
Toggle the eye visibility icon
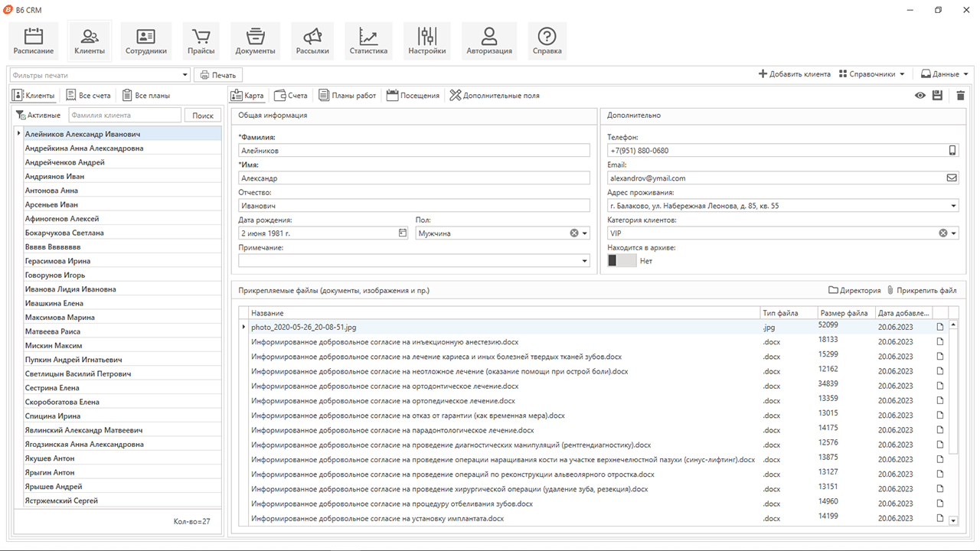[x=920, y=96]
